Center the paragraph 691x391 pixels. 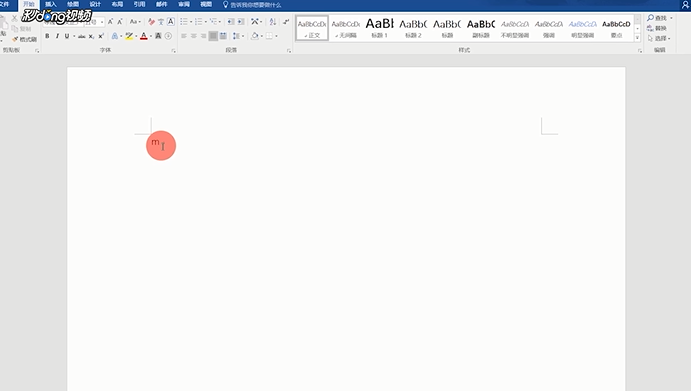coord(193,36)
